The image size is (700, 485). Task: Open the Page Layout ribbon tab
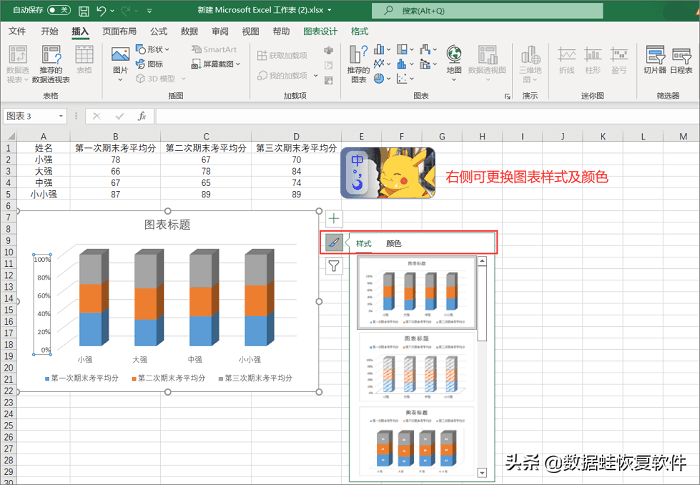pyautogui.click(x=119, y=31)
